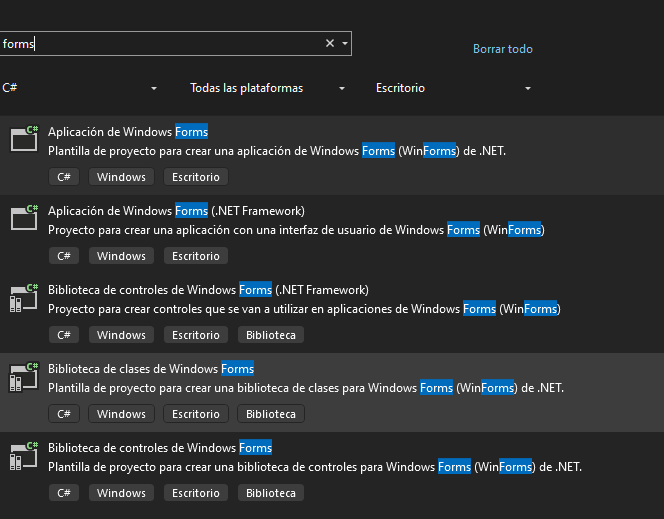Open the search history dropdown arrow

click(345, 43)
